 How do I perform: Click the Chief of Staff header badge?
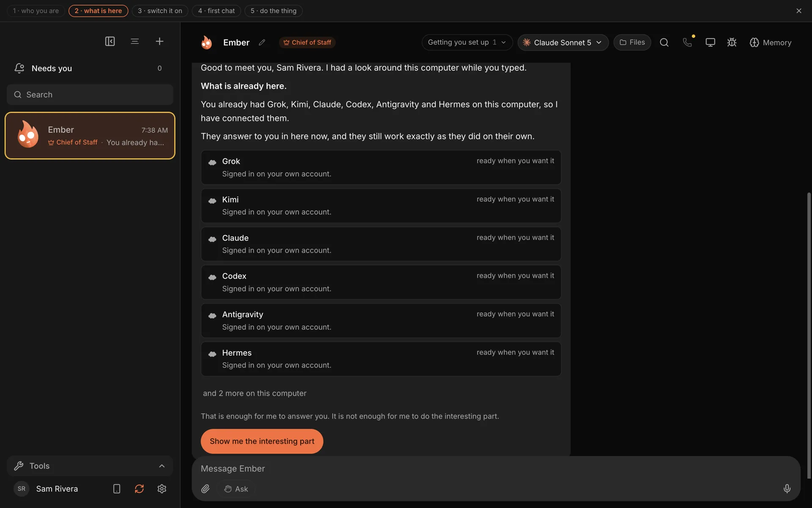click(x=307, y=42)
